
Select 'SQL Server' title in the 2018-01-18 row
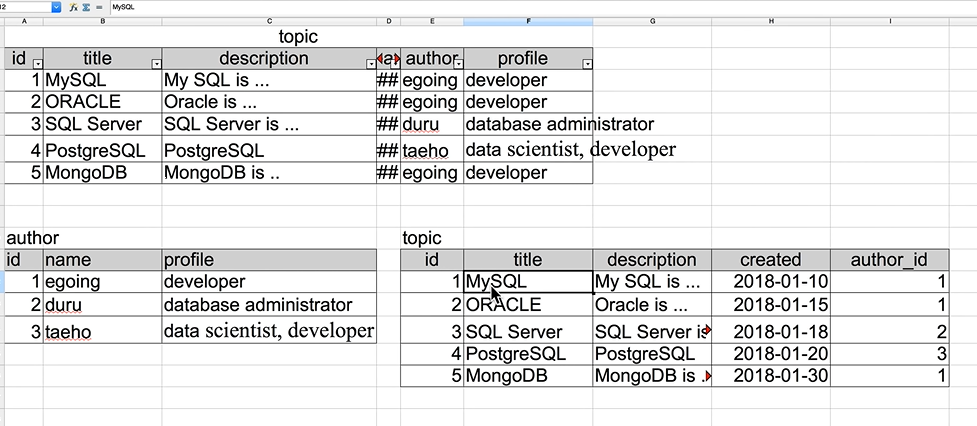pyautogui.click(x=528, y=331)
